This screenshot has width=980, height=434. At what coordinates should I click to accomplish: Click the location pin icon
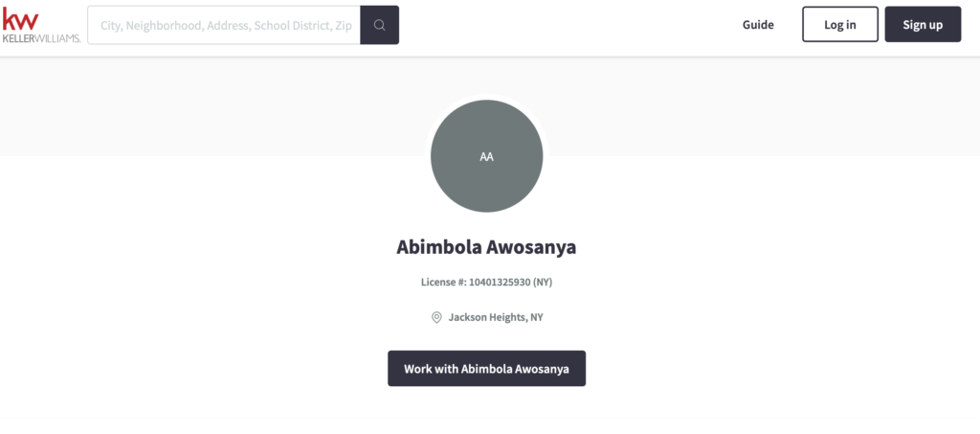point(436,318)
